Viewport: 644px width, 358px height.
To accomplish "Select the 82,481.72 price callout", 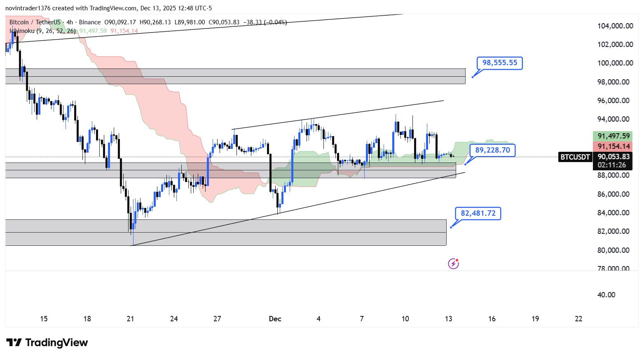I will coord(478,213).
